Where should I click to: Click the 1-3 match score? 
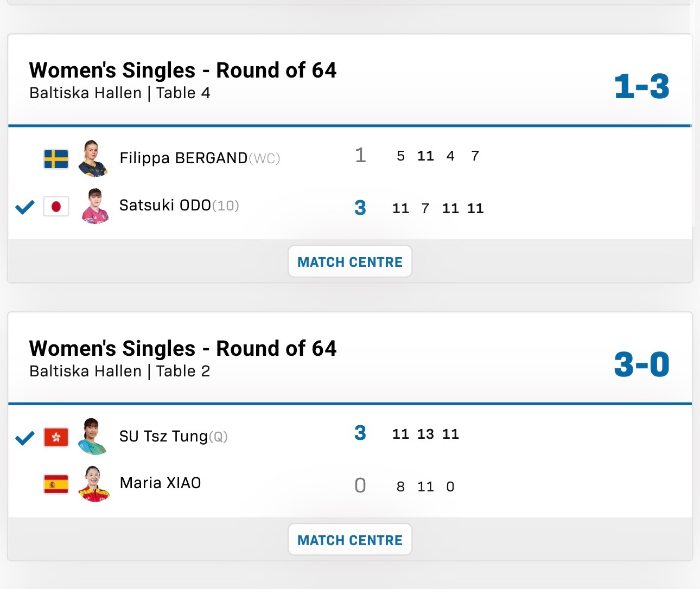pyautogui.click(x=642, y=86)
